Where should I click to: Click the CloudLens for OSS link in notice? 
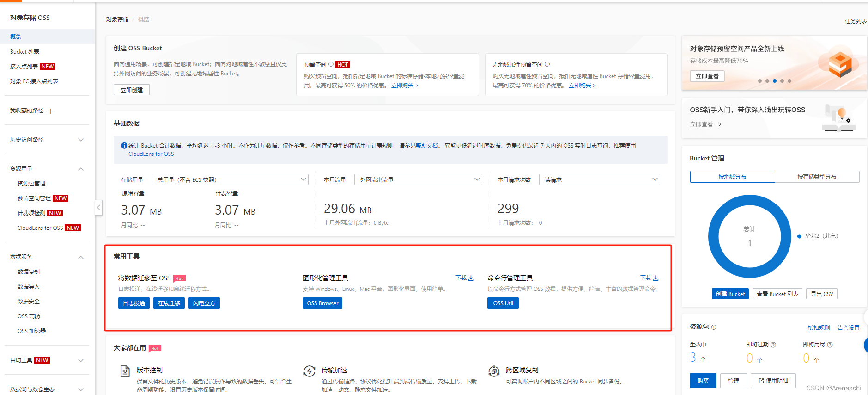pyautogui.click(x=151, y=154)
